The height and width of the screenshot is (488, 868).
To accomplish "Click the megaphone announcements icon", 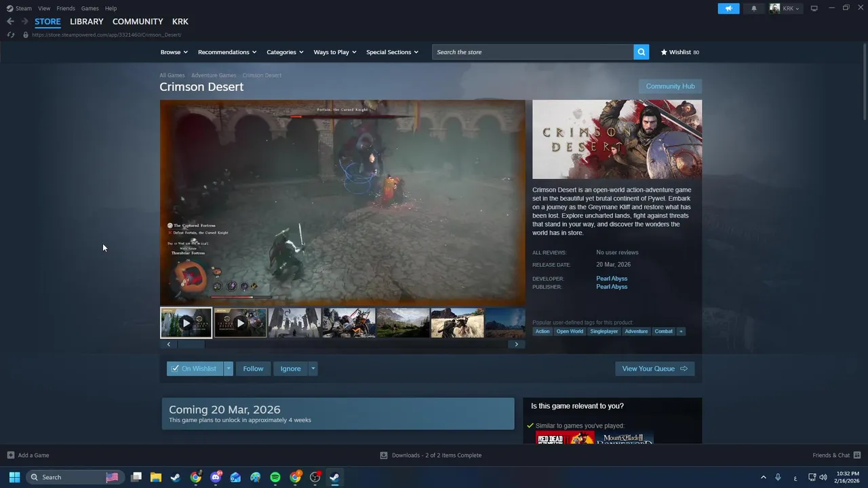I will 728,9.
